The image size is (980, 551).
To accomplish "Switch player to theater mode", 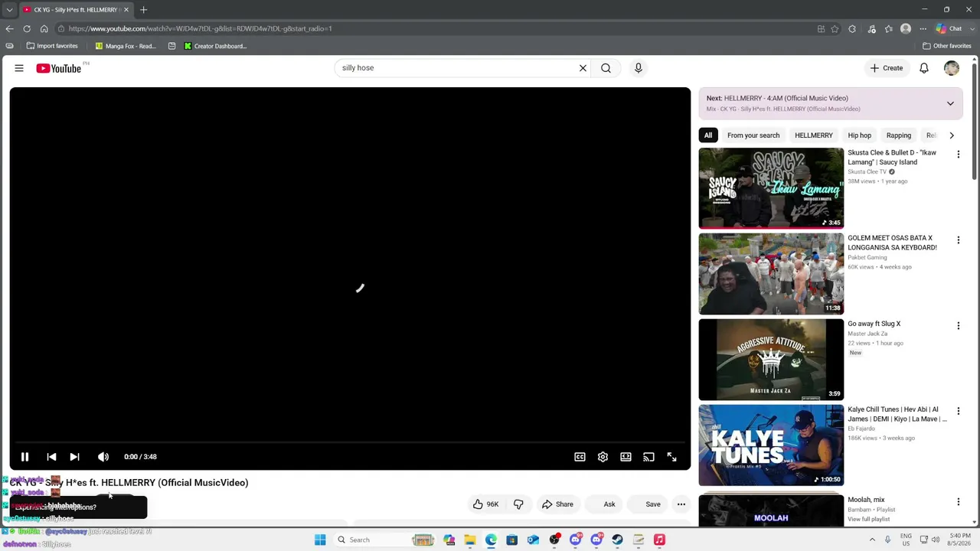I will point(626,457).
